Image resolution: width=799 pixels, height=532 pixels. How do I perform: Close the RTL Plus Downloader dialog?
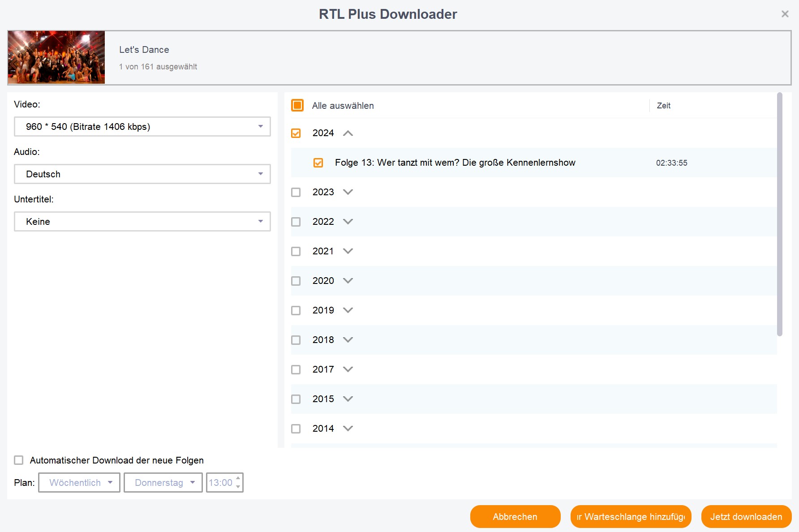coord(785,14)
